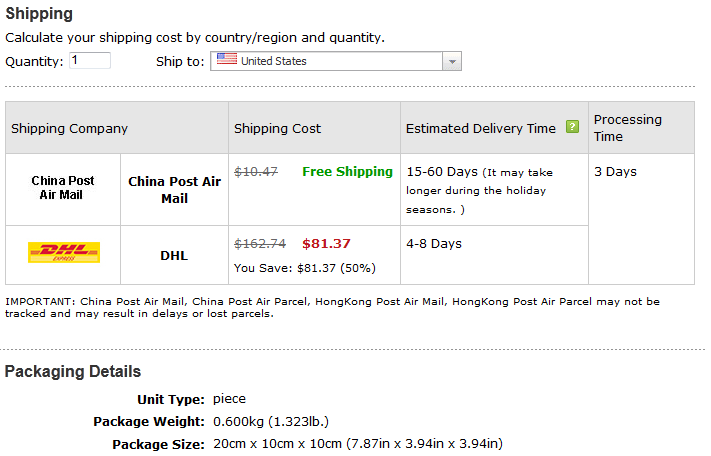711x456 pixels.
Task: Click the green help icon beside Estimated Delivery Time
Action: 572,127
